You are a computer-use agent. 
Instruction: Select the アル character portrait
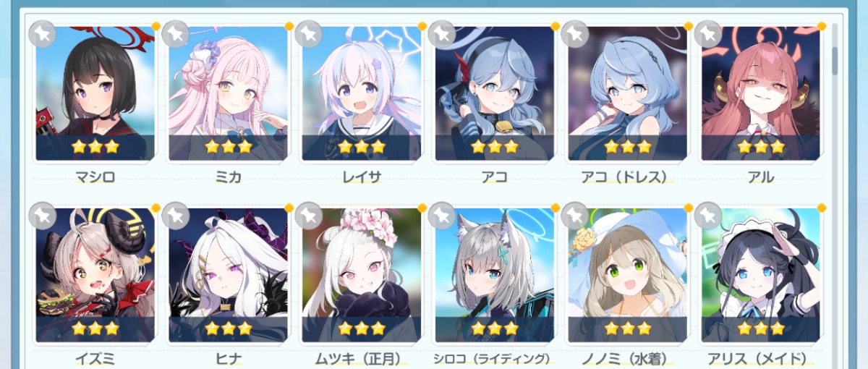pos(760,93)
